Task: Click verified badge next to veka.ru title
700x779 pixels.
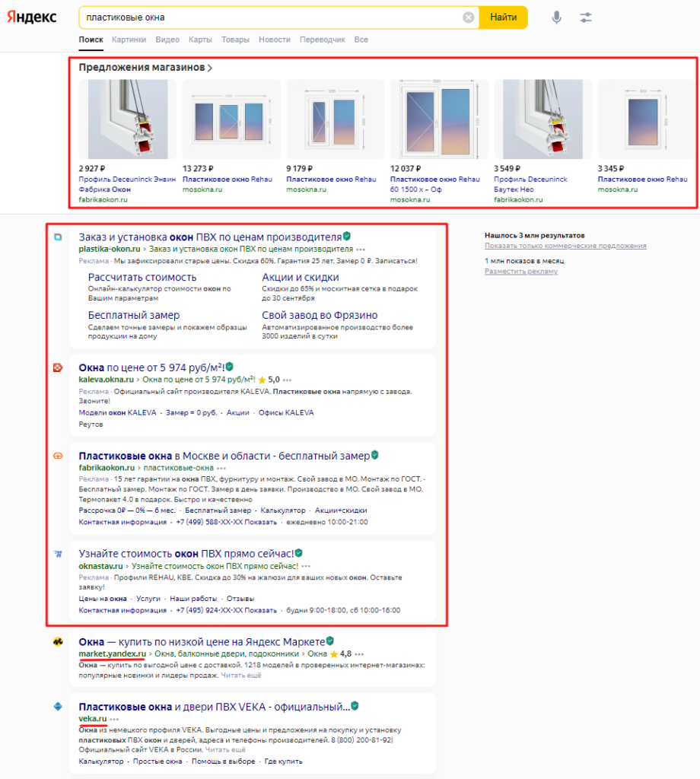Action: pyautogui.click(x=355, y=705)
